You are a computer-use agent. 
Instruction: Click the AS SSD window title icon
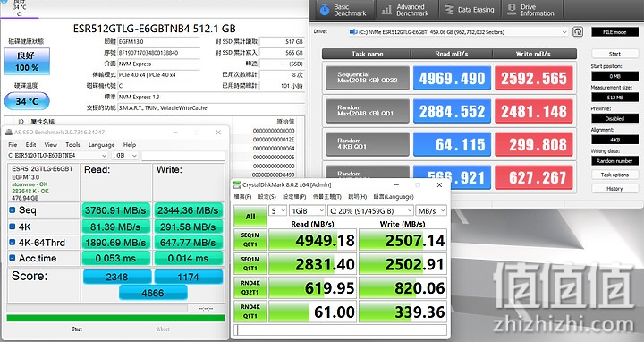click(9, 132)
